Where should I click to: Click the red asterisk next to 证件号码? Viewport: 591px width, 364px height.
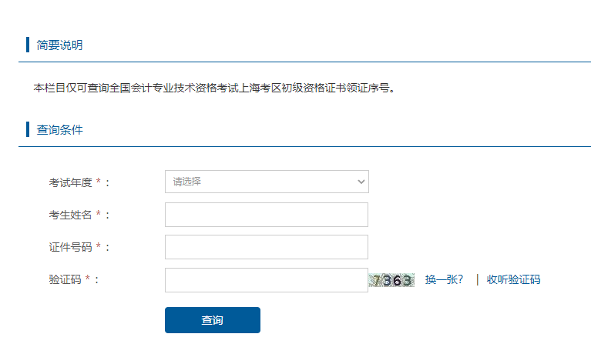coord(99,247)
